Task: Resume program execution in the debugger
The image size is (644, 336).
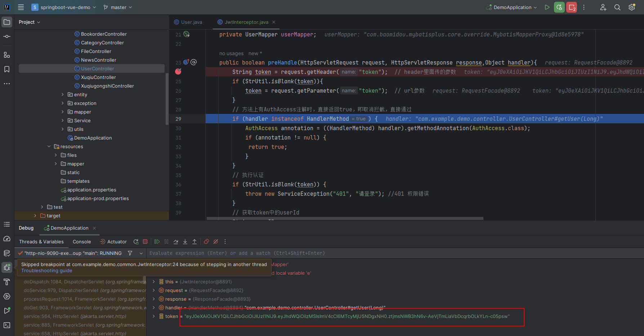Action: [157, 242]
